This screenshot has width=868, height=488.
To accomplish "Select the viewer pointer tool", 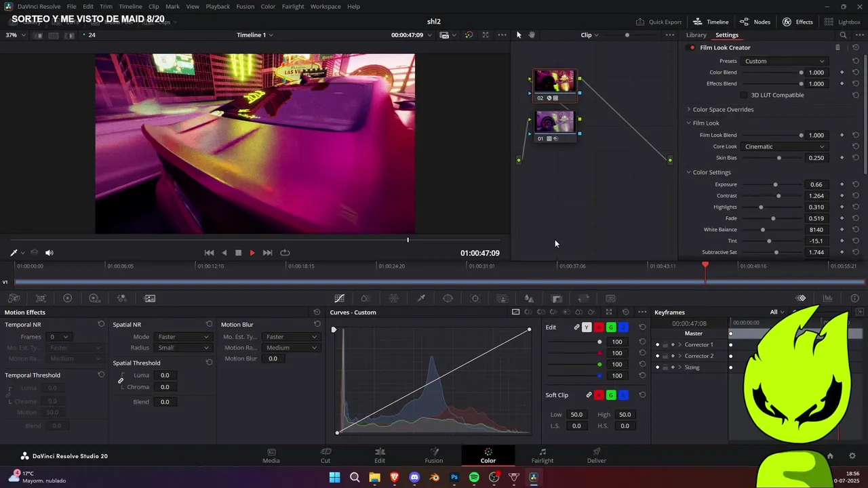I will (519, 35).
